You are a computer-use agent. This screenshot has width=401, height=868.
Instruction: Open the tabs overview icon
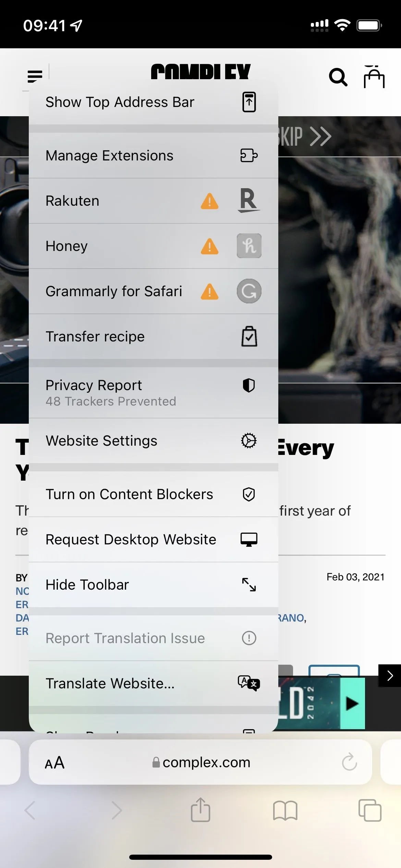coord(370,810)
